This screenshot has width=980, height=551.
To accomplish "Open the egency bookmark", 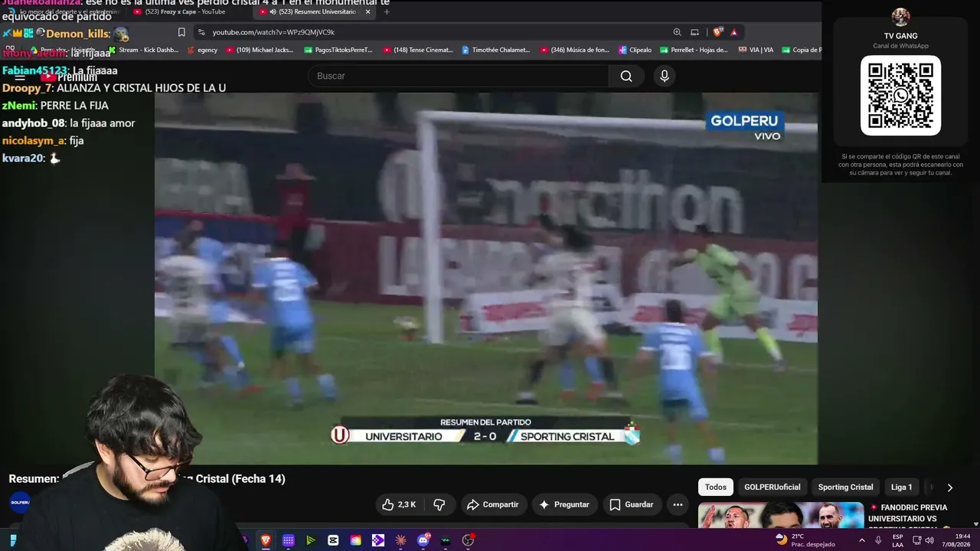I will click(x=202, y=50).
